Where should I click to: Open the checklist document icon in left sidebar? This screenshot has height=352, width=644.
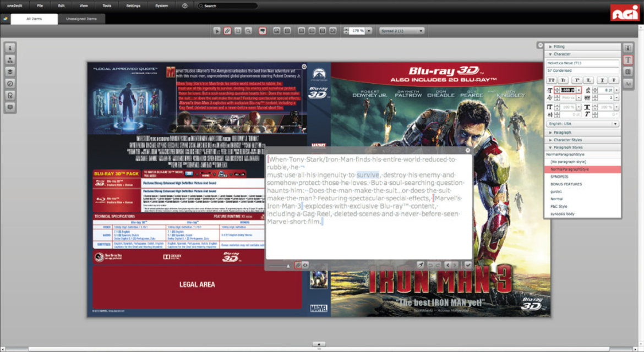coord(10,95)
